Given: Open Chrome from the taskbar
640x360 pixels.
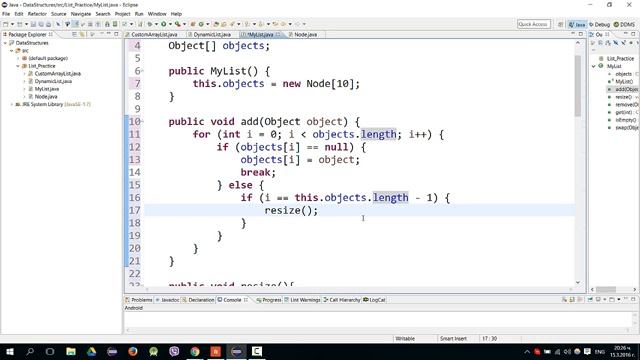Looking at the screenshot, I should point(195,351).
